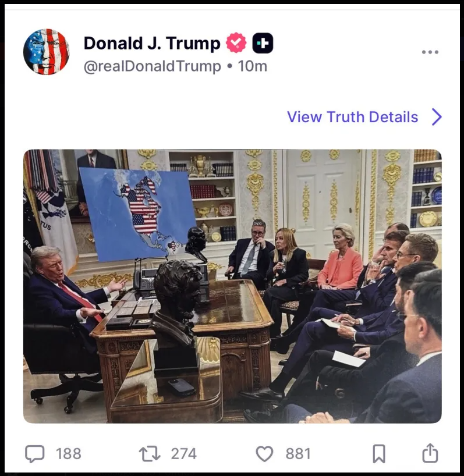ReTruth the post using the arrows icon
The width and height of the screenshot is (464, 476).
click(150, 453)
